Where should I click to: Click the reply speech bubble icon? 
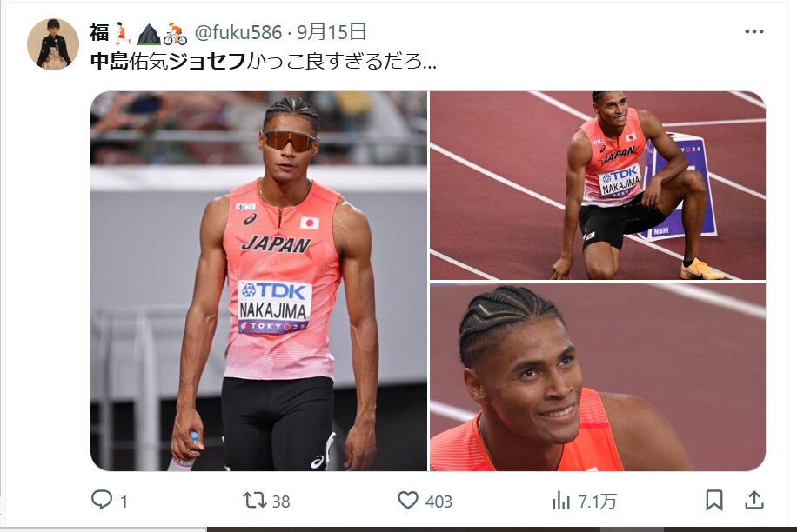pos(102,500)
